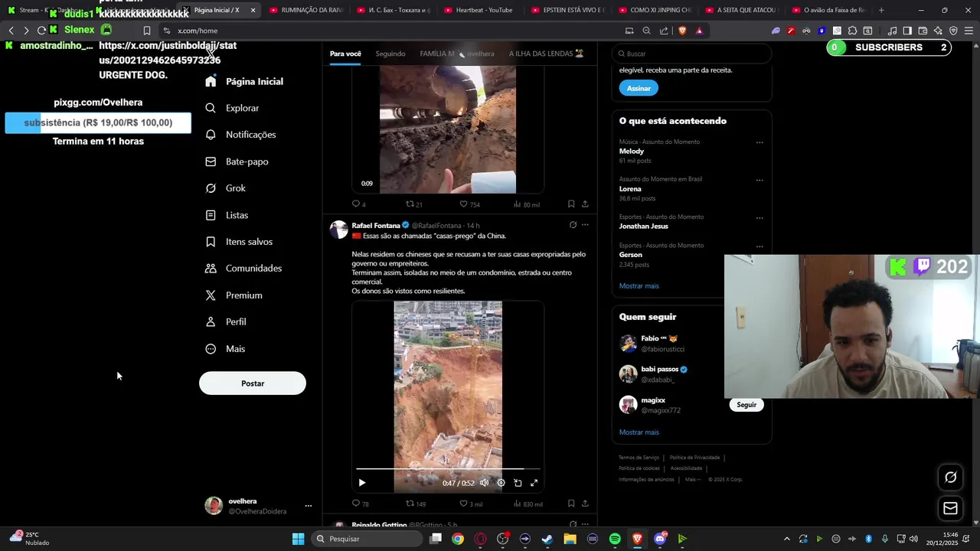Open options for Lorena trend
This screenshot has width=980, height=551.
(x=759, y=181)
